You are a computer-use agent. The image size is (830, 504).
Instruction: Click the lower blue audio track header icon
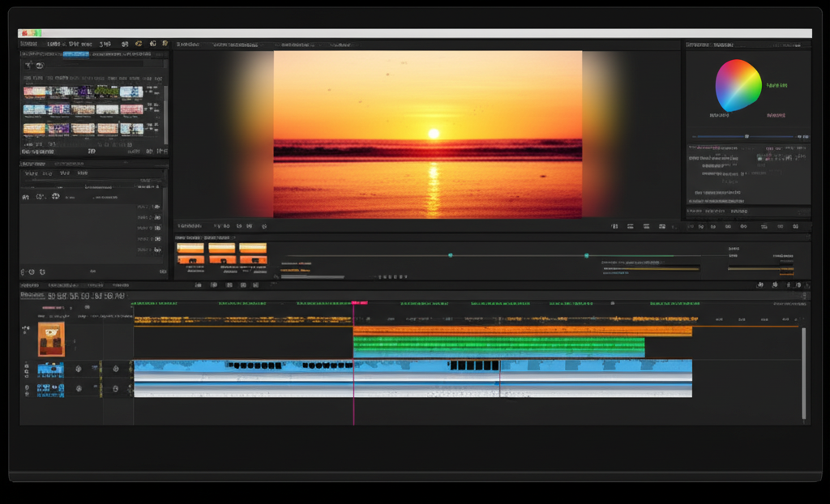[x=50, y=390]
